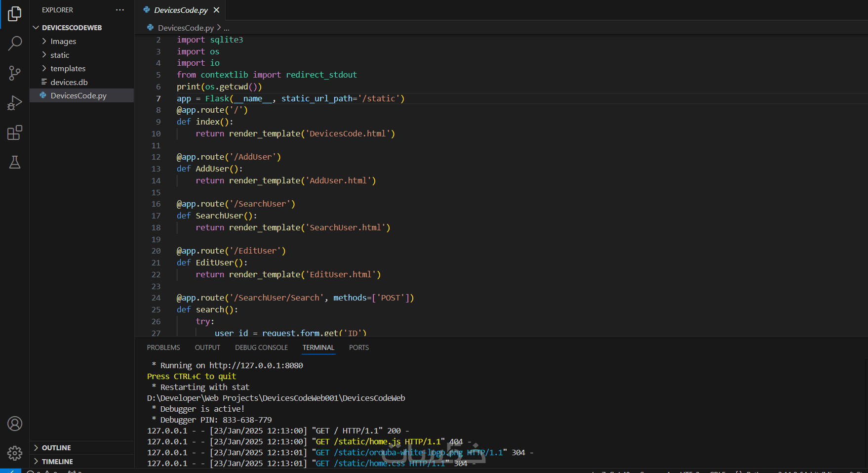Switch to the PROBLEMS panel tab

163,347
